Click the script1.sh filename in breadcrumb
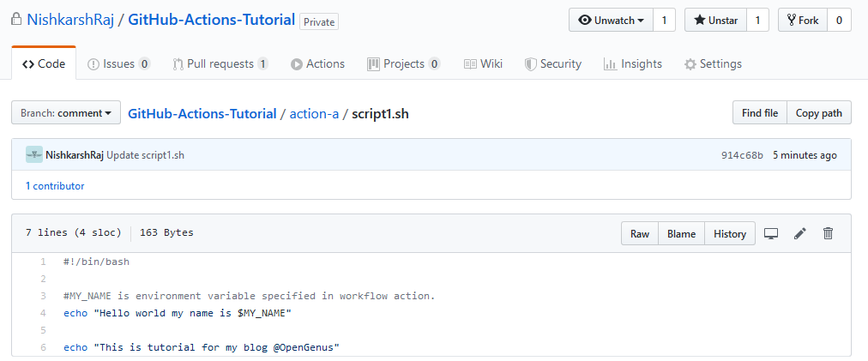 click(x=380, y=113)
